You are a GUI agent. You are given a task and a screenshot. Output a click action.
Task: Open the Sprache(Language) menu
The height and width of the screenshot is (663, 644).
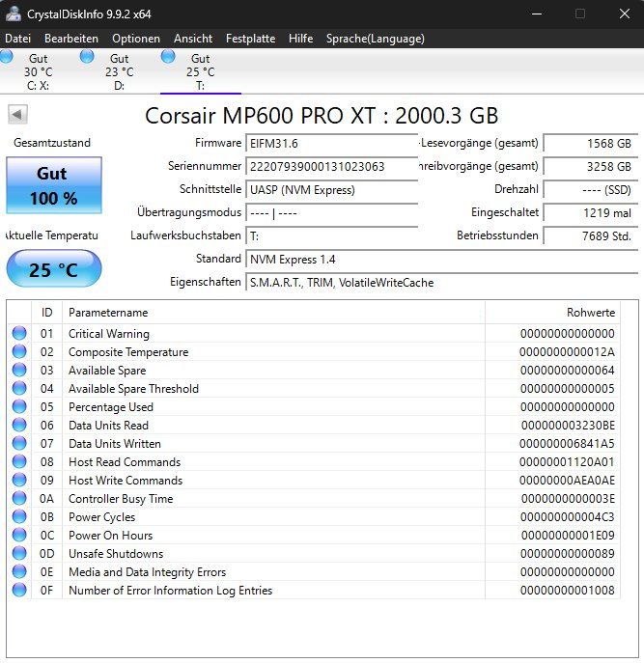(x=376, y=39)
